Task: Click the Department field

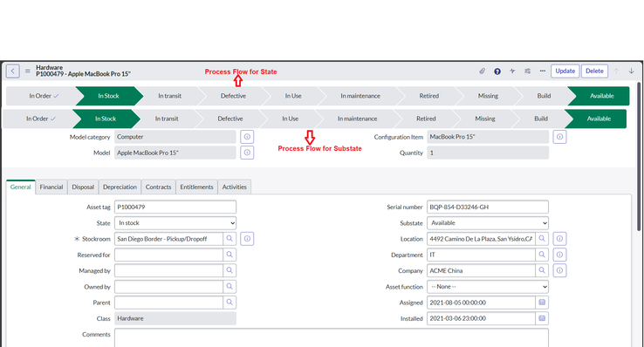Action: (481, 255)
